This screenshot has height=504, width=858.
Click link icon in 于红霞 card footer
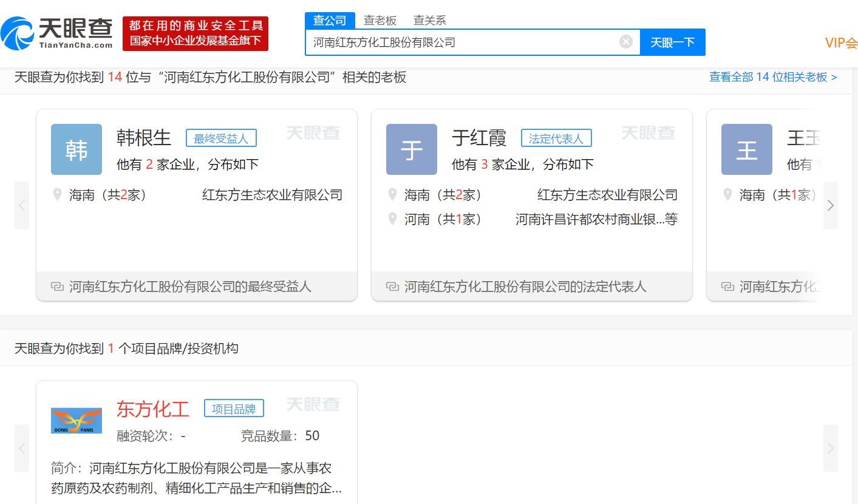[x=393, y=287]
